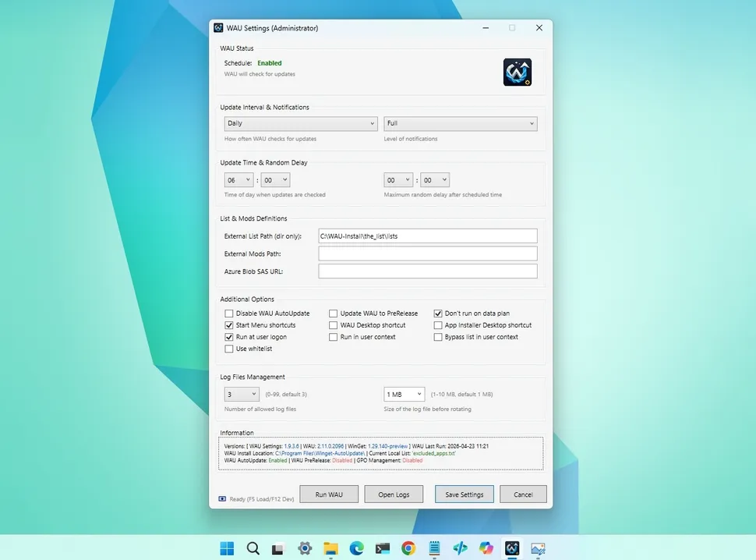This screenshot has height=560, width=756.
Task: Click the WAU logo in the status section
Action: [517, 72]
